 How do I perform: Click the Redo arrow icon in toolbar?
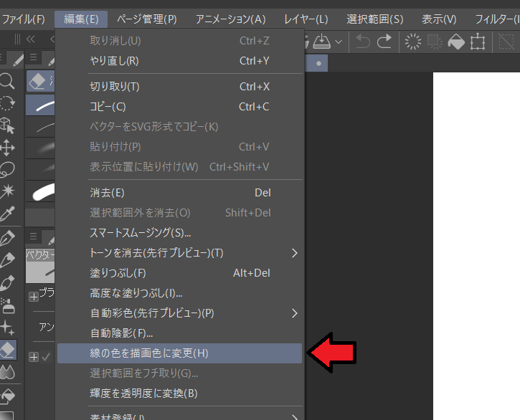point(385,42)
